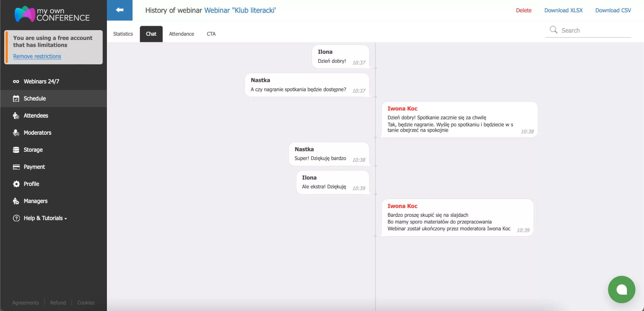Click the MyOwnConference logo

(x=52, y=14)
